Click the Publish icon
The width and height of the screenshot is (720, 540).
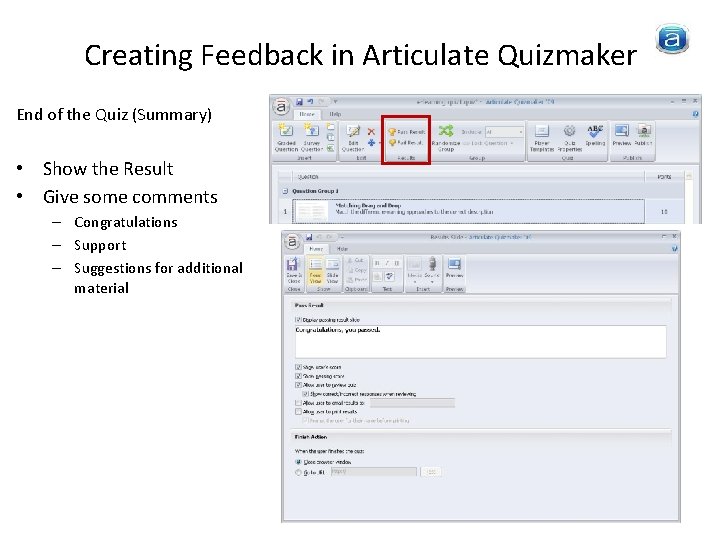(x=644, y=135)
